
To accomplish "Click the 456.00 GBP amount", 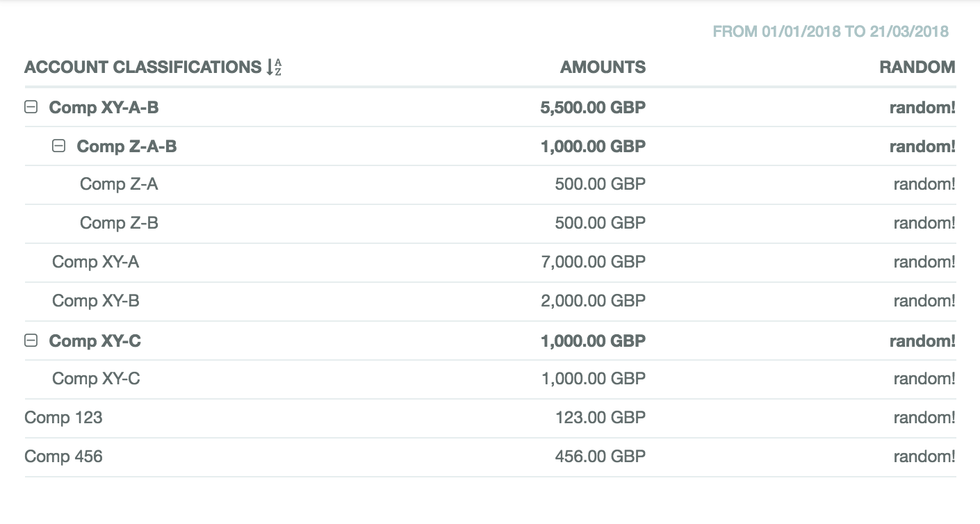I will click(600, 457).
